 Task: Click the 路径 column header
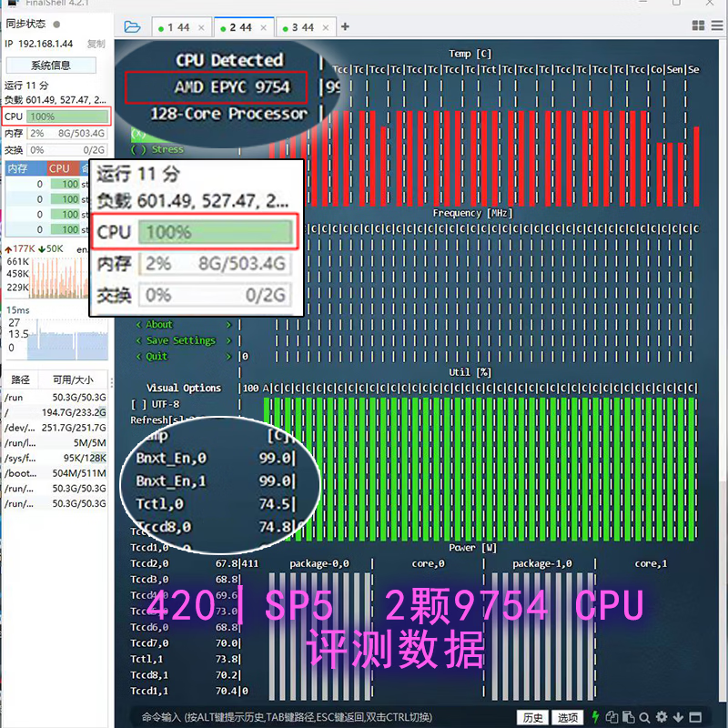tap(20, 379)
